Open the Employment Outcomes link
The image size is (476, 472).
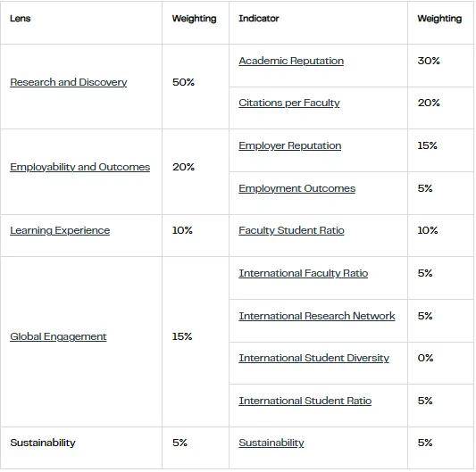(x=296, y=188)
